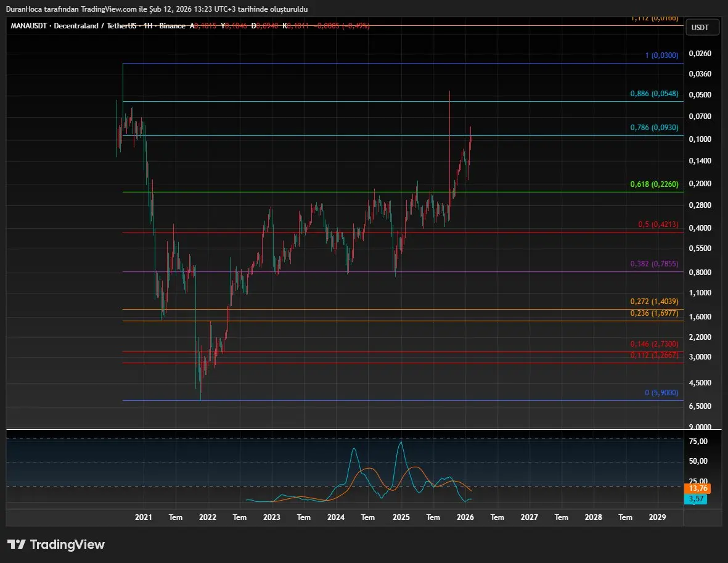
Task: Click 1,6000 on the price axis
Action: point(700,317)
